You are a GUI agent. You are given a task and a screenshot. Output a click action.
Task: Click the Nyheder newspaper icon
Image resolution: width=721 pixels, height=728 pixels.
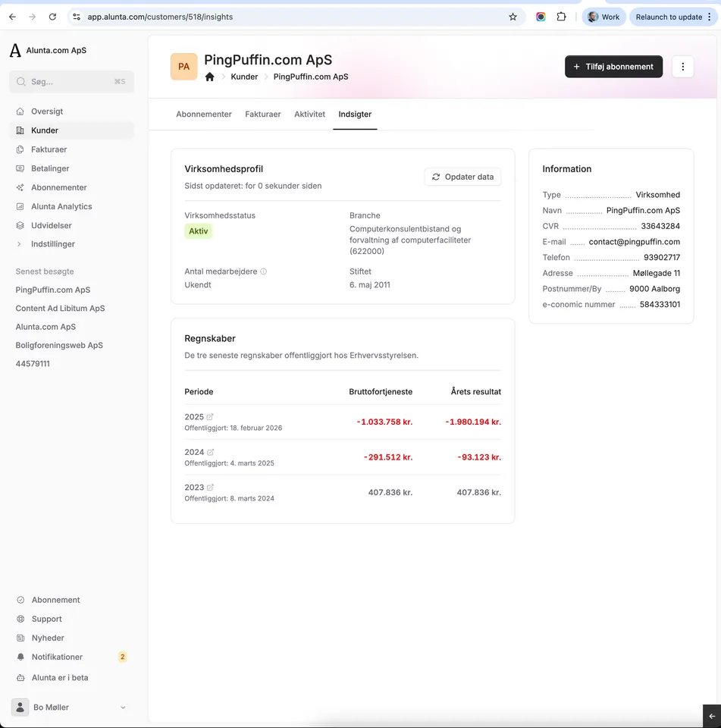click(x=20, y=638)
